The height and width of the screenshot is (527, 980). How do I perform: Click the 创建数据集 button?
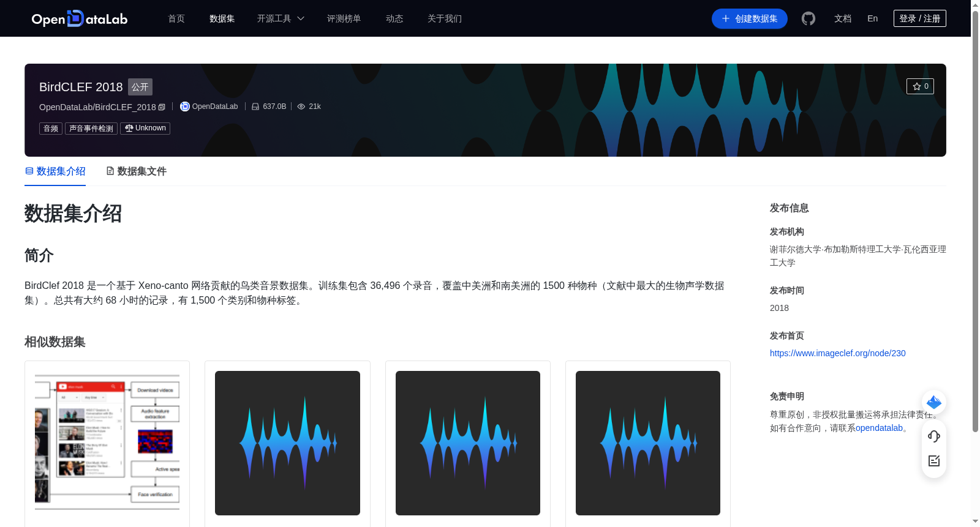pyautogui.click(x=750, y=18)
